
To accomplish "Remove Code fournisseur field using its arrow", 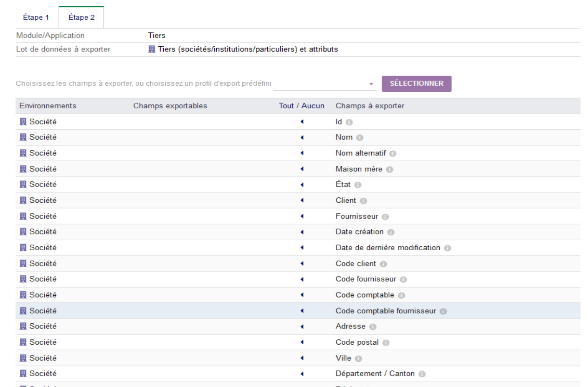I will point(302,279).
